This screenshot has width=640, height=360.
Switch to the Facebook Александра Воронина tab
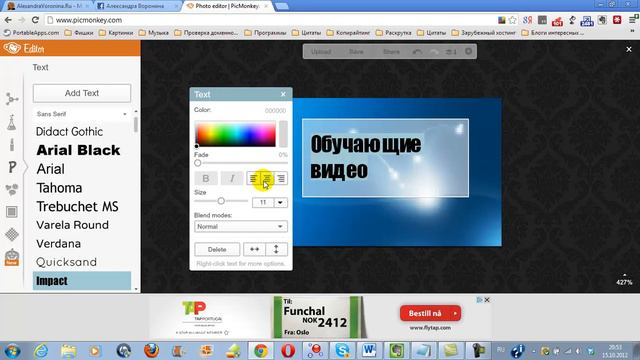(x=137, y=6)
